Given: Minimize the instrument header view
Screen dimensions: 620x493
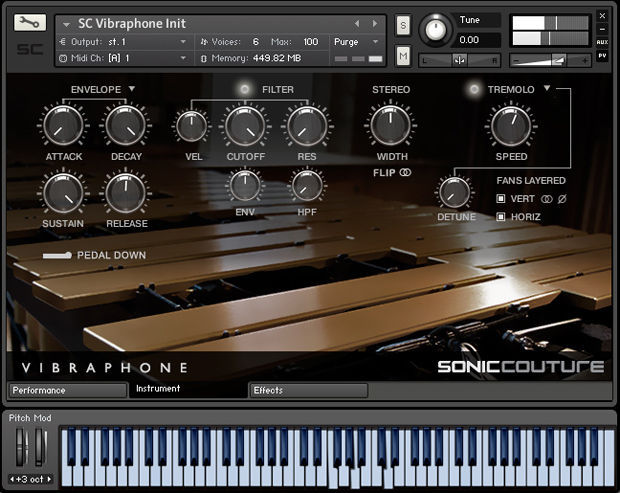Looking at the screenshot, I should point(602,29).
